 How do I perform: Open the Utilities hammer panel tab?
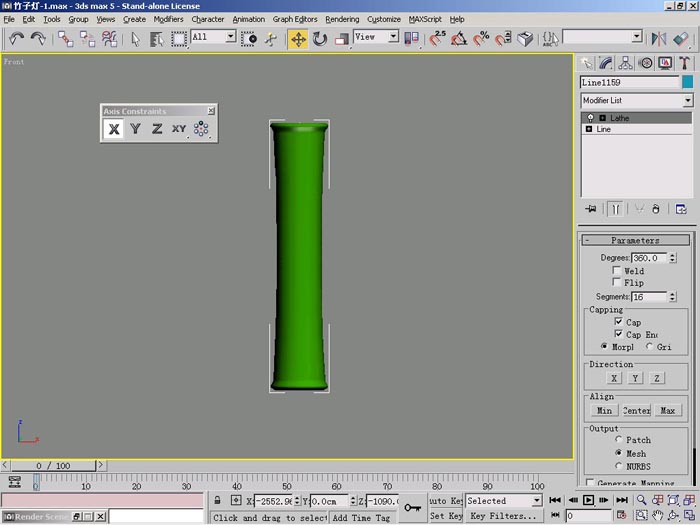click(x=684, y=63)
